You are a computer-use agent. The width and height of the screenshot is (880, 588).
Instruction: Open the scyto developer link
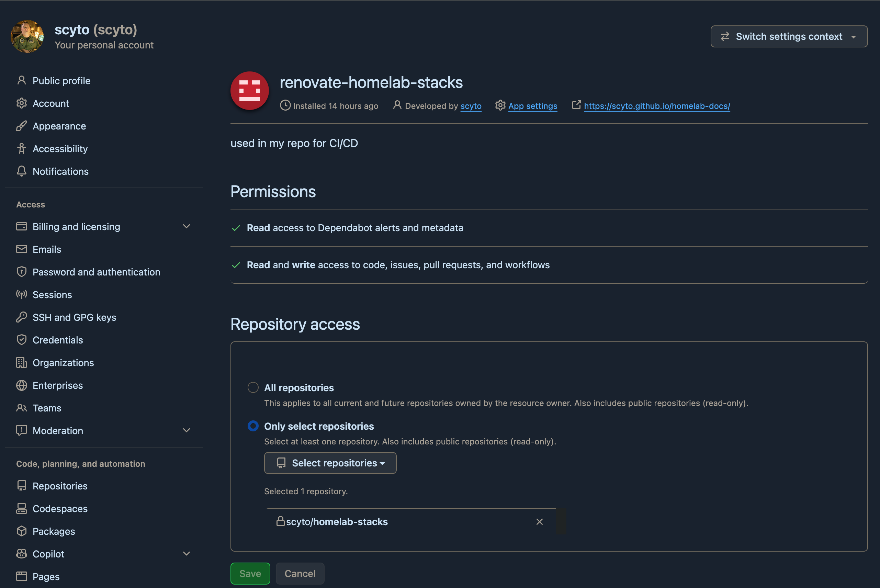(x=471, y=106)
